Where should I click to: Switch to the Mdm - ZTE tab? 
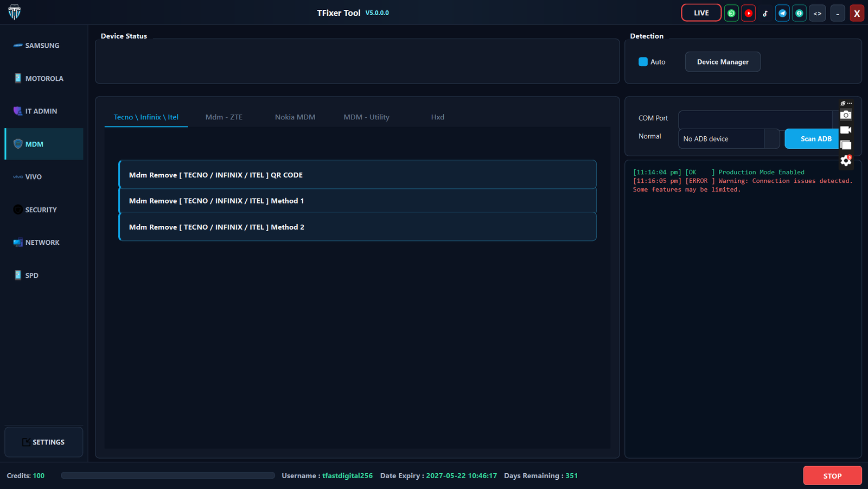click(x=224, y=117)
